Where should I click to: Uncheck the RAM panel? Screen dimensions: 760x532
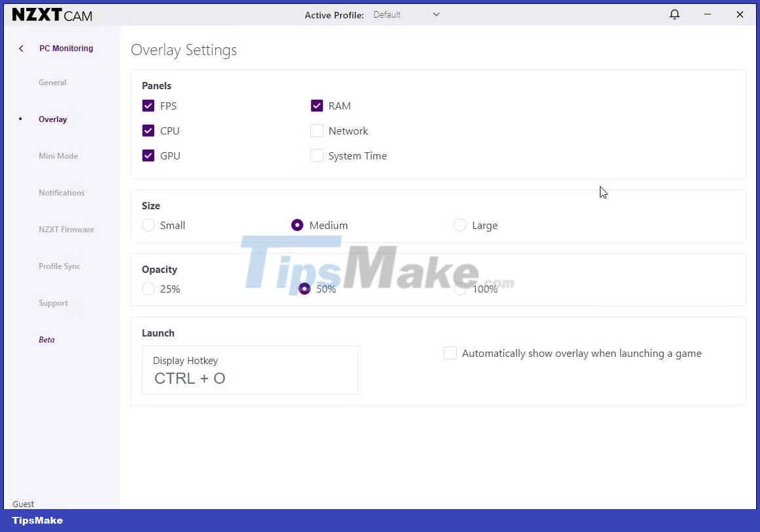pyautogui.click(x=317, y=106)
